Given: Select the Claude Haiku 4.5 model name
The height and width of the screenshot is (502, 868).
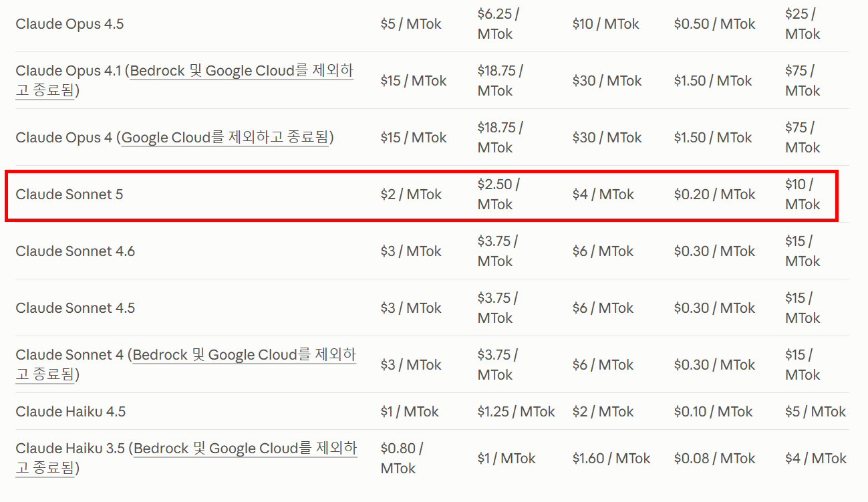Looking at the screenshot, I should click(71, 412).
